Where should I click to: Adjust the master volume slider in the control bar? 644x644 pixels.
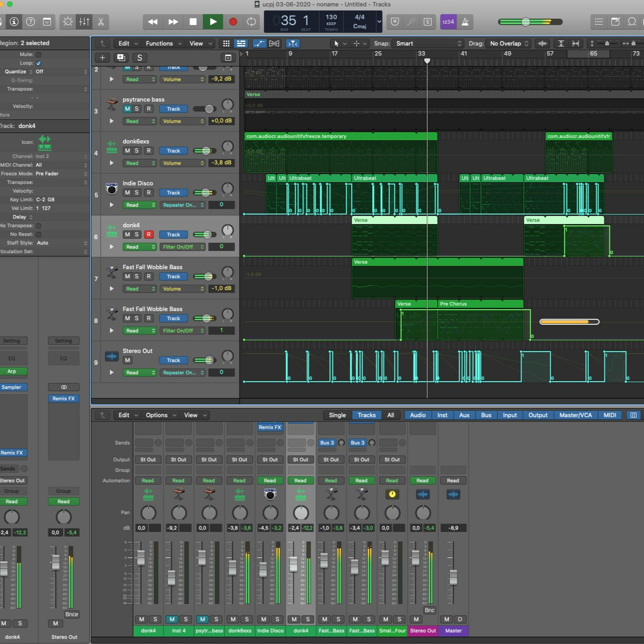pyautogui.click(x=526, y=22)
